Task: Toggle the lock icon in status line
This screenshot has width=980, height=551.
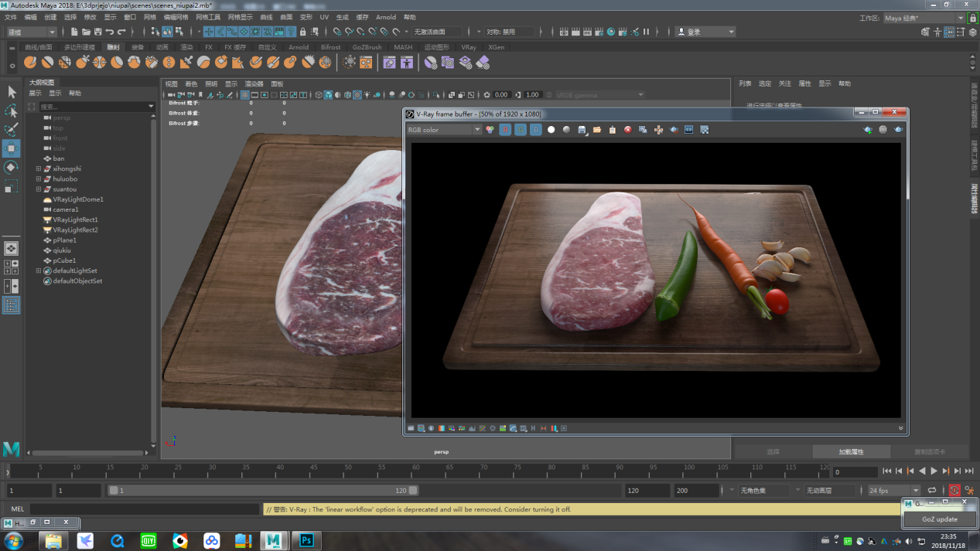Action: (302, 32)
